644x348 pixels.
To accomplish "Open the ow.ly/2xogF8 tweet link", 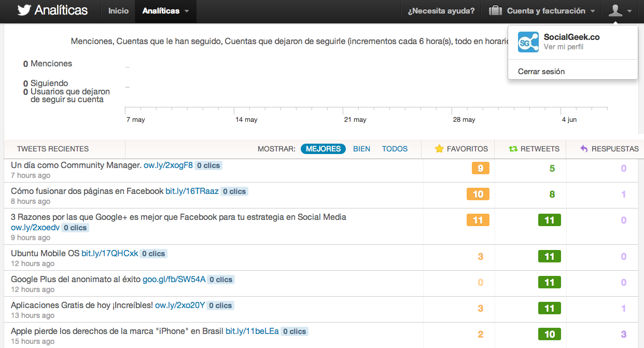I will (x=168, y=165).
